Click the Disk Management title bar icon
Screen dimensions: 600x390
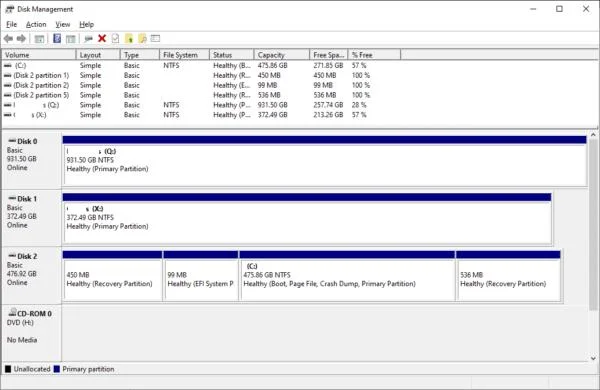click(10, 9)
